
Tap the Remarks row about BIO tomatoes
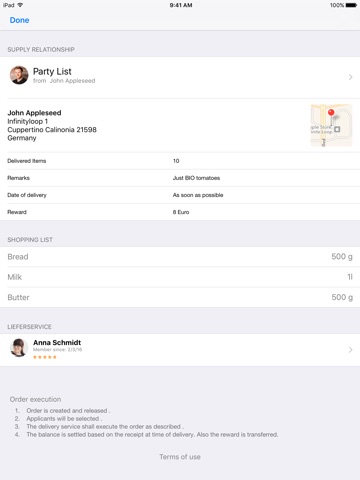(180, 178)
